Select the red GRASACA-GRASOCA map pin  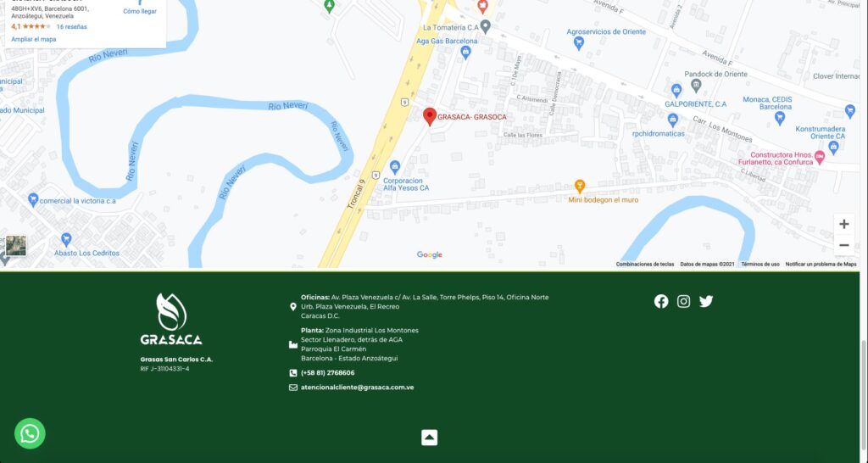430,117
